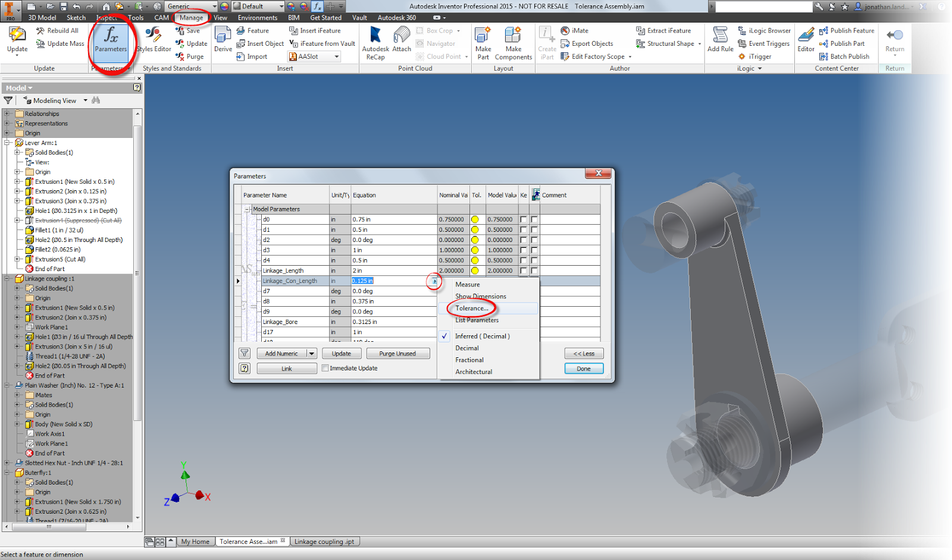This screenshot has height=560, width=952.
Task: Choose Fractional format in context menu
Action: 469,360
